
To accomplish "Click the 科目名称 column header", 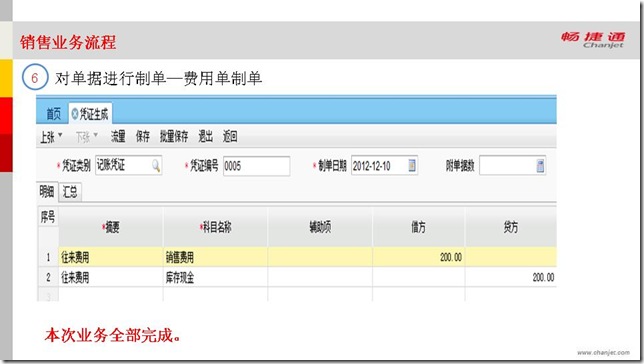I will pos(216,227).
